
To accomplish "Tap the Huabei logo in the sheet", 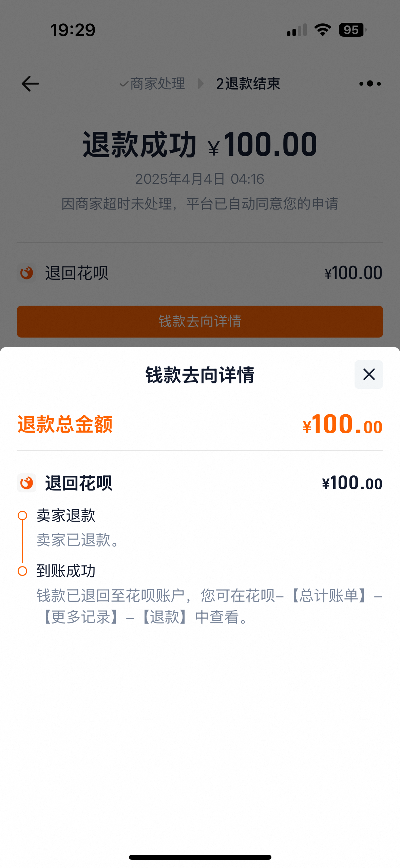I will point(26,483).
